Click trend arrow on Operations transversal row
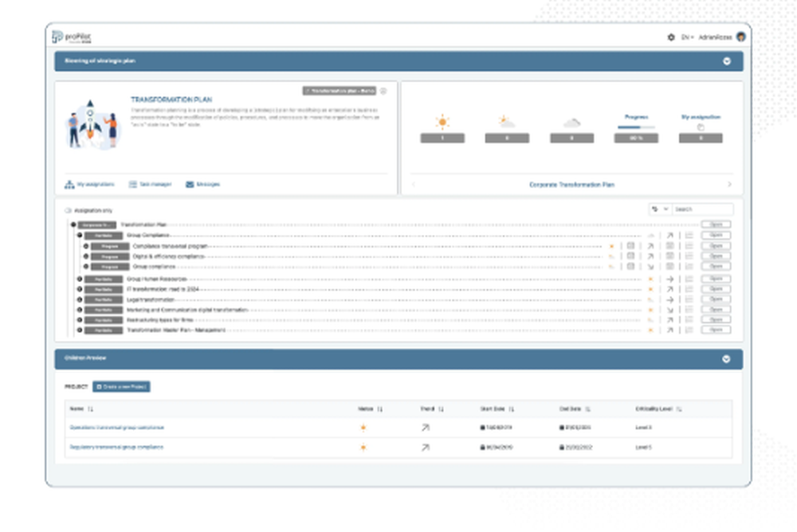Viewport: 797px width, 532px height. pyautogui.click(x=426, y=428)
